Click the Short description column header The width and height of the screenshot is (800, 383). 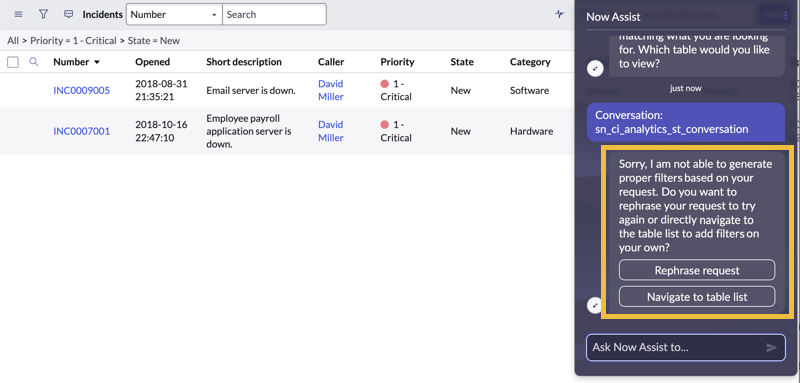click(x=244, y=62)
